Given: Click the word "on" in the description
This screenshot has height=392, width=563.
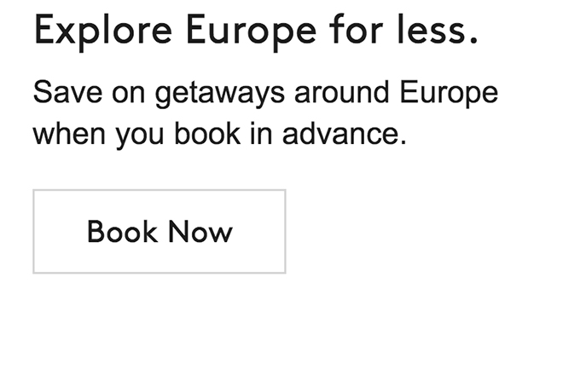Looking at the screenshot, I should pos(129,92).
